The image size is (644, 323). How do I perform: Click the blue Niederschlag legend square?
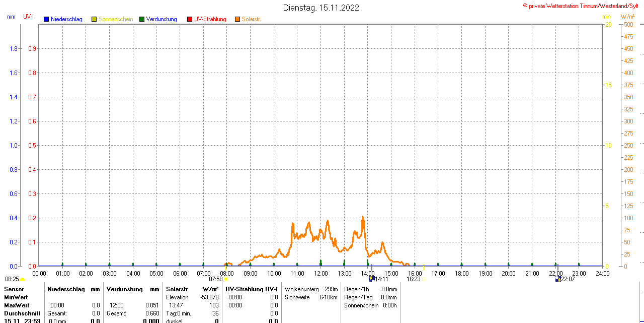[46, 19]
